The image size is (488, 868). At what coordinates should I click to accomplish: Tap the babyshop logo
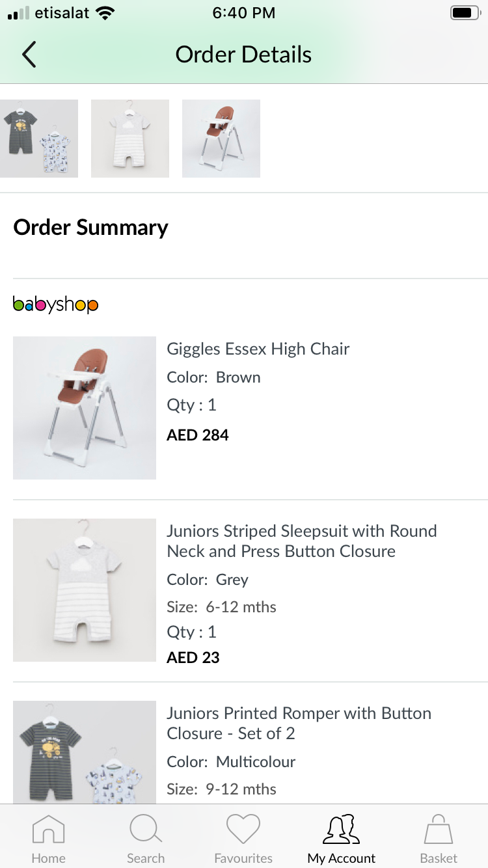click(55, 305)
